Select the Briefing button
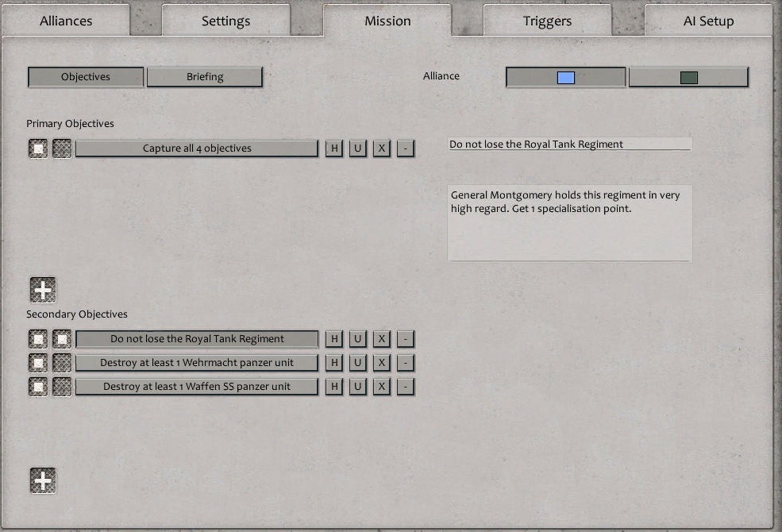The height and width of the screenshot is (532, 782). [x=205, y=76]
